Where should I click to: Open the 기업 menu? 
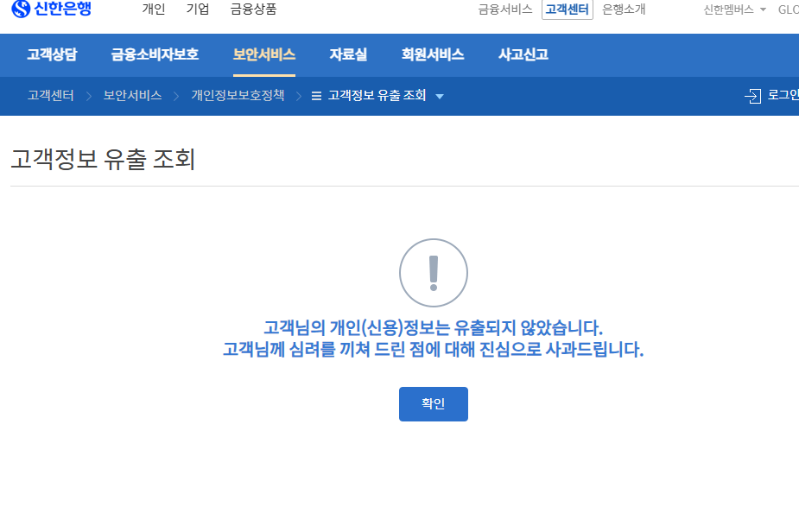coord(198,9)
